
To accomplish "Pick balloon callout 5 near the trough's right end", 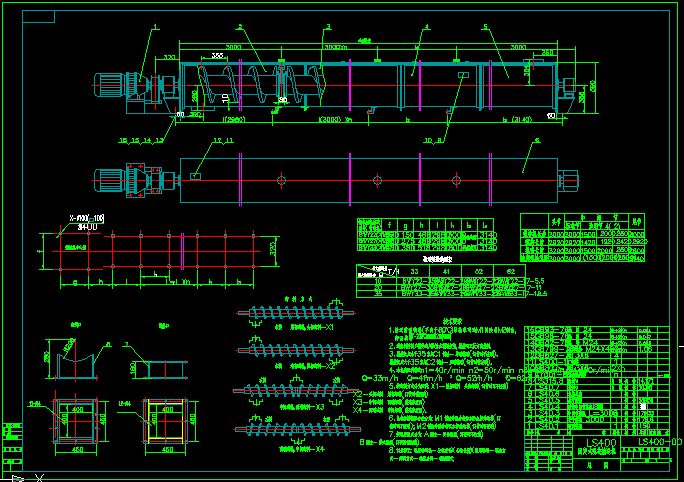I will click(485, 27).
